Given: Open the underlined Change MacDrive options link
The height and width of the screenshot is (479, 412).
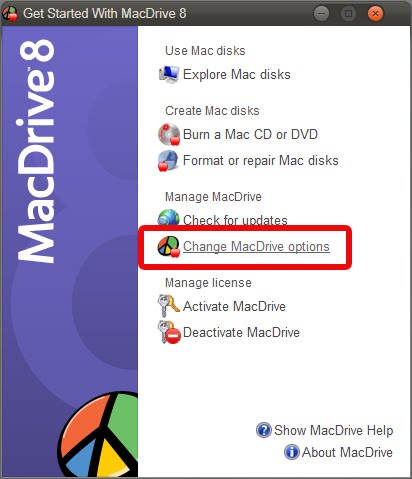Looking at the screenshot, I should coord(256,247).
